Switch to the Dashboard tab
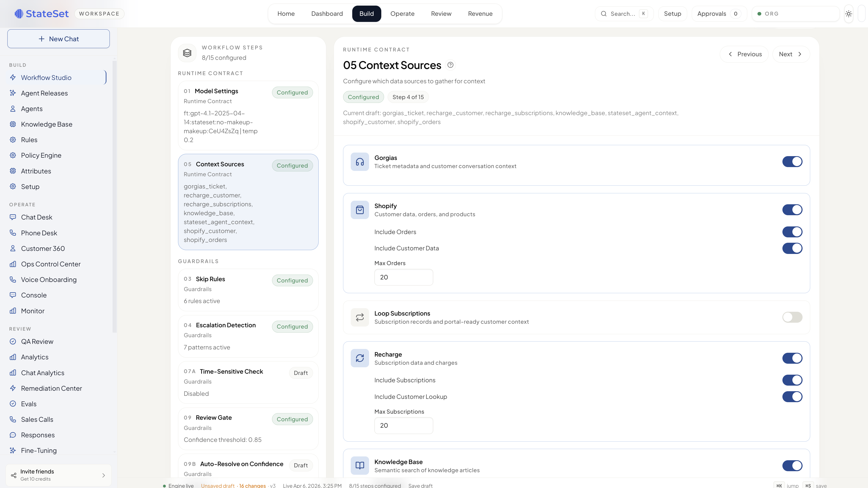 (x=327, y=14)
